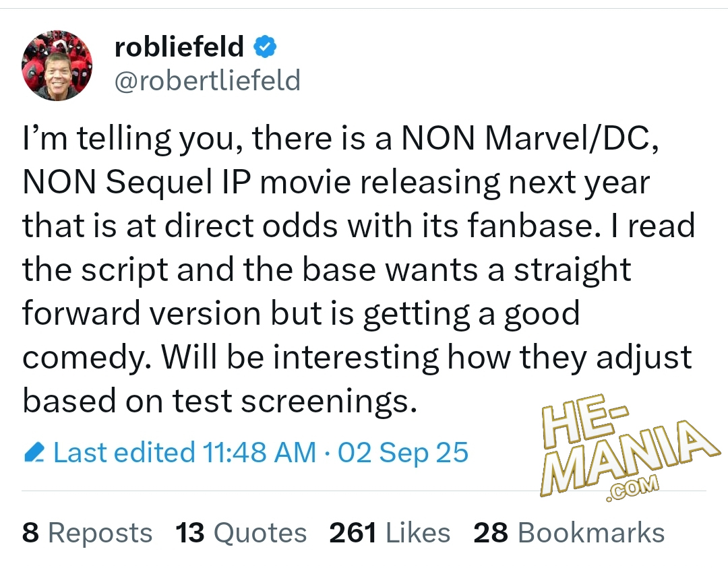View edit history via Last edited 11:48 AM
This screenshot has height=568, width=728.
point(184,453)
